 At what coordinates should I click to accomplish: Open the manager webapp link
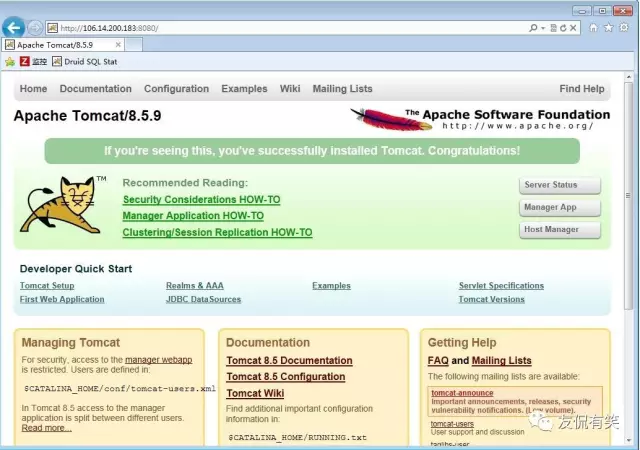[x=158, y=360]
